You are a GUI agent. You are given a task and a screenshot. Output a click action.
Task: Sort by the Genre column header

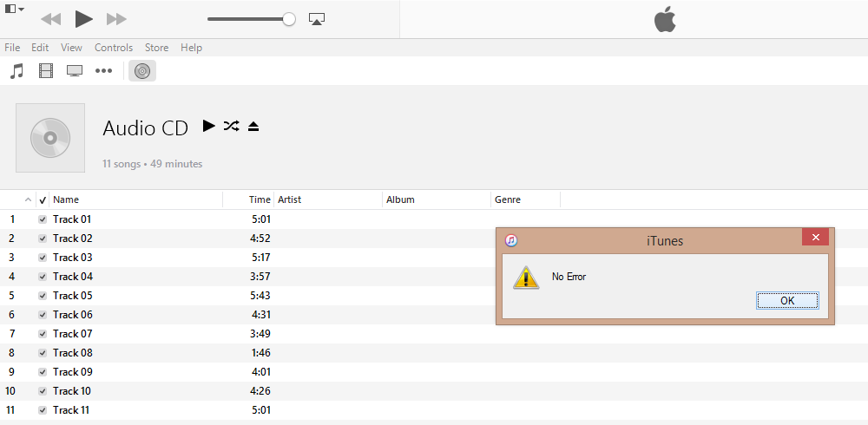click(526, 199)
